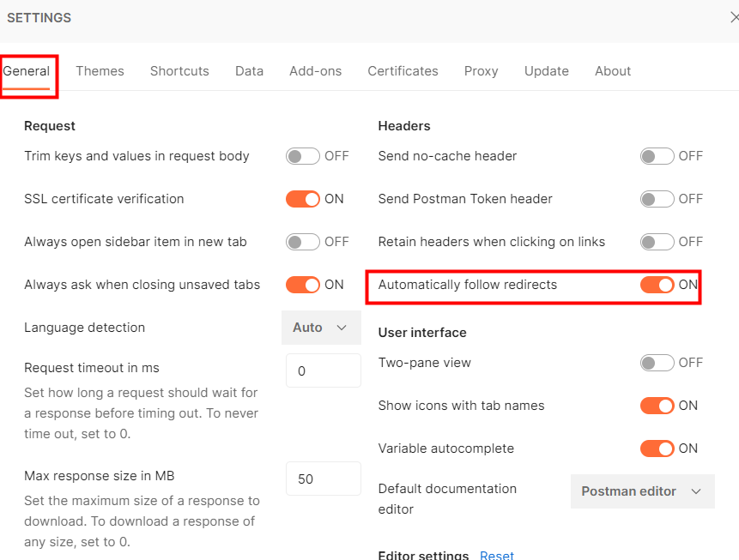Open the Certificates tab
Screen dimensions: 739x560
(403, 71)
